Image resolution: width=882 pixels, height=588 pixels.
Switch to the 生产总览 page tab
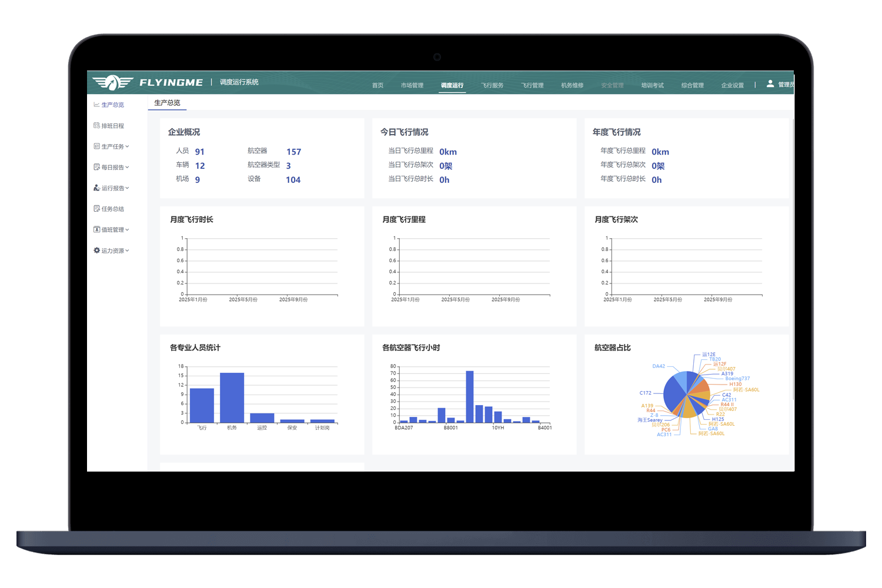point(167,103)
